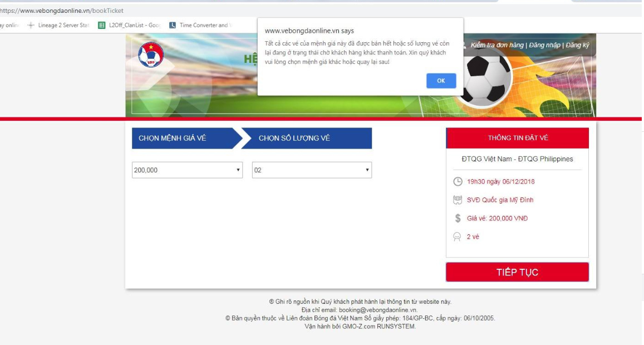Open the Kiểm tra đơn hàng link

497,45
